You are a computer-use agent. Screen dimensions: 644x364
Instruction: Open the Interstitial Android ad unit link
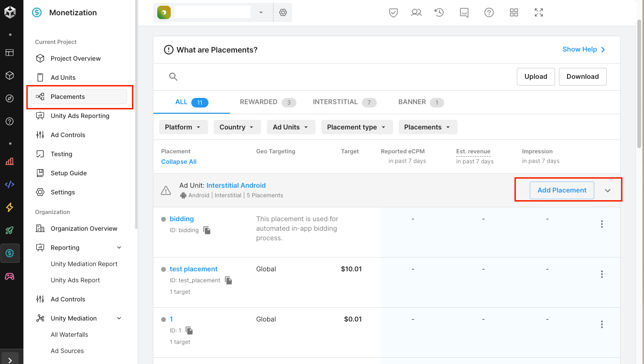point(236,185)
